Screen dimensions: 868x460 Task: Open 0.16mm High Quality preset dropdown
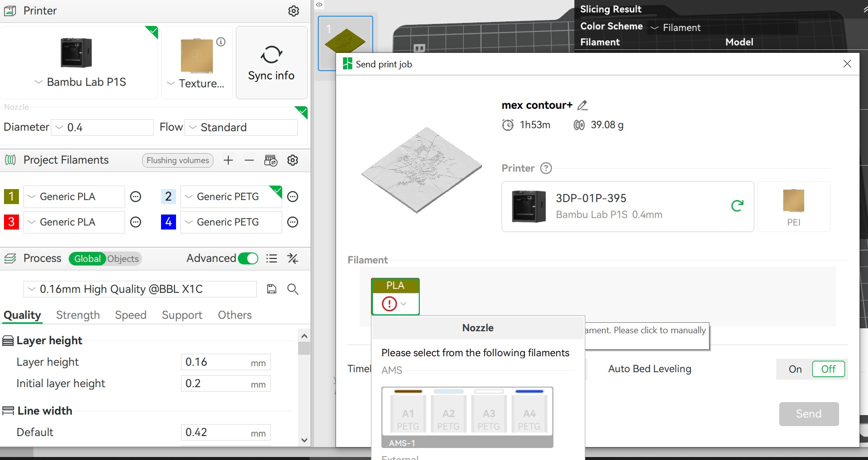pyautogui.click(x=140, y=289)
